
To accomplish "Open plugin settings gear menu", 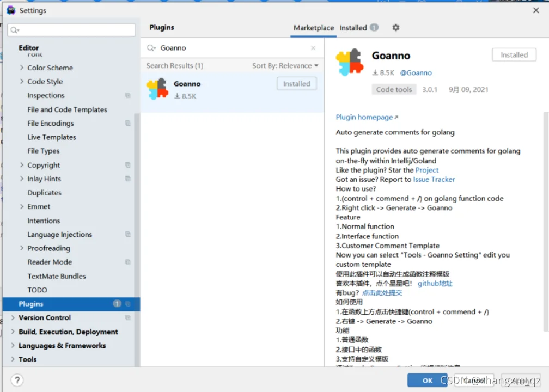I will (x=395, y=28).
